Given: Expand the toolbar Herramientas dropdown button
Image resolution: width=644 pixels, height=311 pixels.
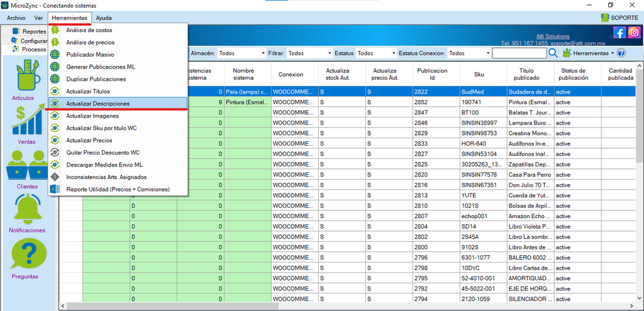Looking at the screenshot, I should [x=589, y=53].
